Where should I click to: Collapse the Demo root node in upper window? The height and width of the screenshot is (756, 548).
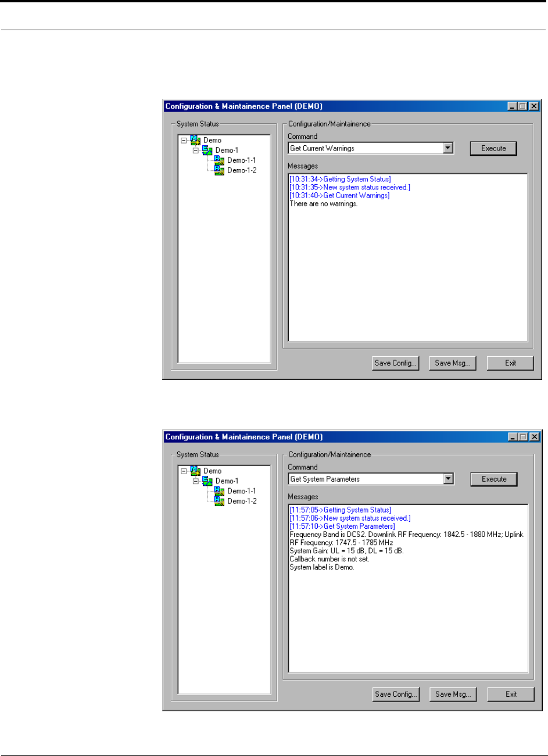coord(184,140)
